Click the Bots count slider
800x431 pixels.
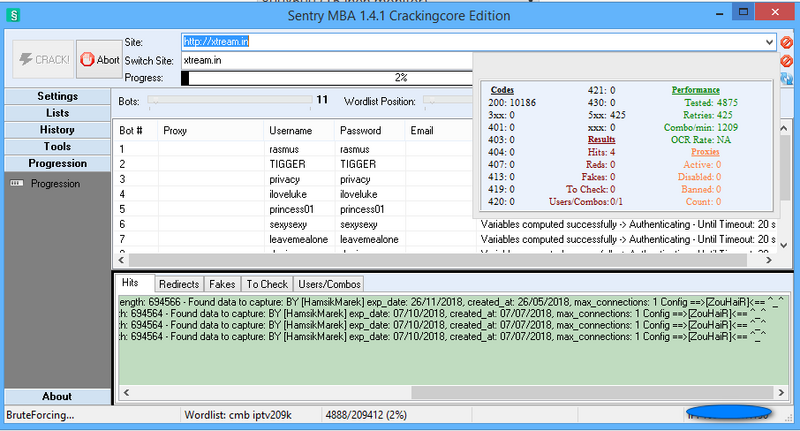[x=230, y=100]
